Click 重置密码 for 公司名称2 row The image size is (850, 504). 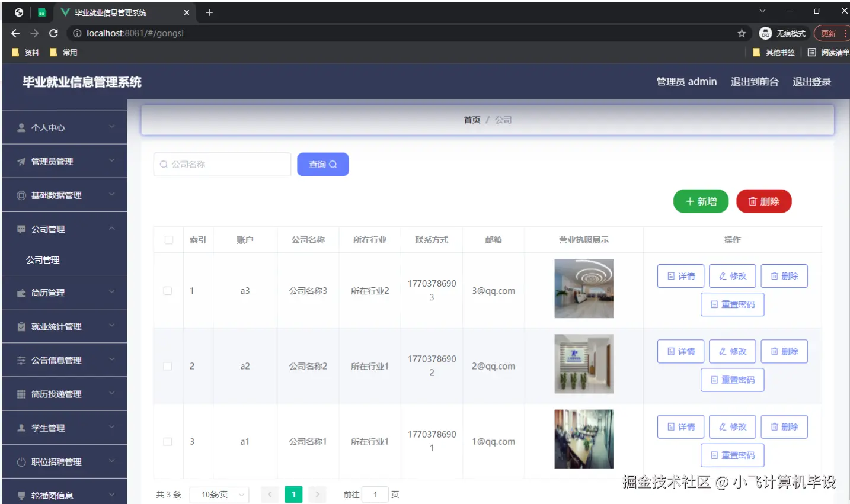click(733, 380)
